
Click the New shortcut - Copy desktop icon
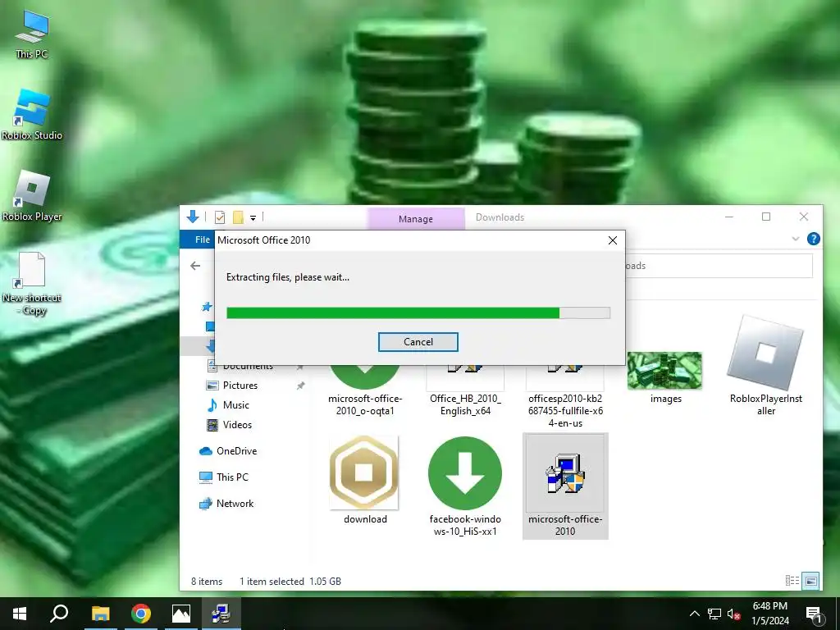(x=32, y=284)
